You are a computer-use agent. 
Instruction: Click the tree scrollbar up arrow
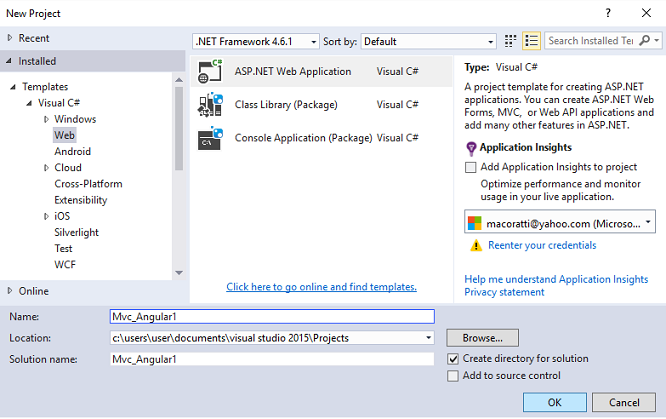tap(179, 80)
